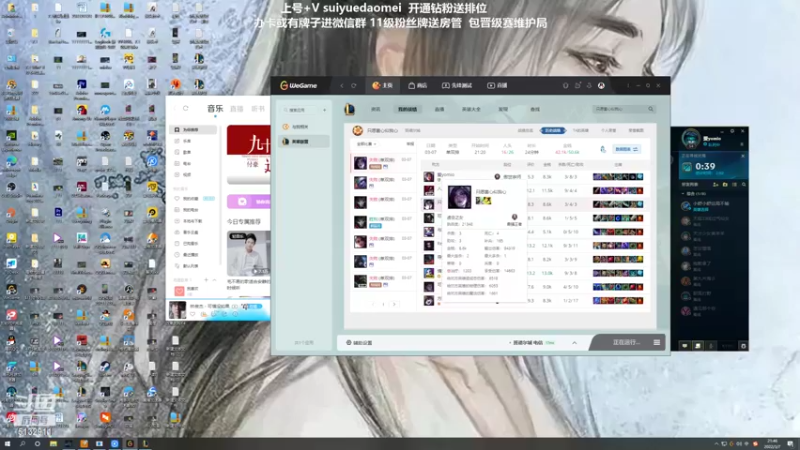Image resolution: width=800 pixels, height=450 pixels.
Task: Open the notification center on the taskbar
Action: [x=790, y=444]
